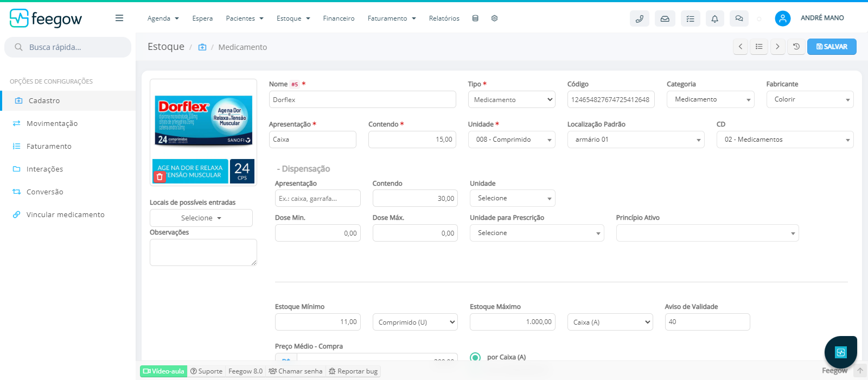Click the Dose Máx. input field

tap(415, 233)
